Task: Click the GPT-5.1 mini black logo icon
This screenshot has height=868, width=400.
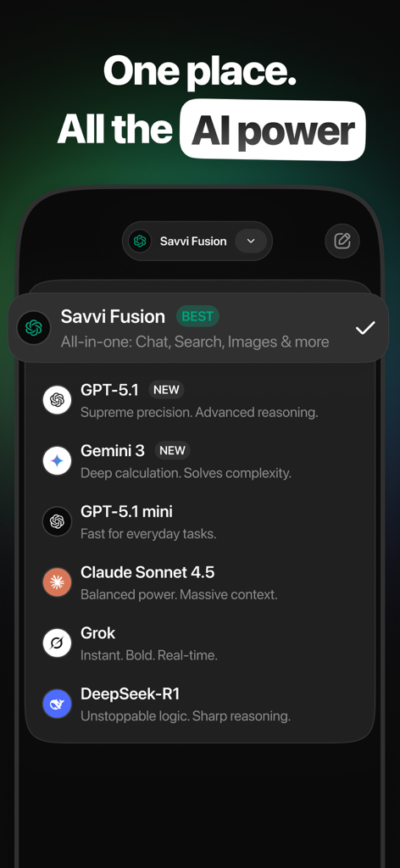Action: coord(57,521)
